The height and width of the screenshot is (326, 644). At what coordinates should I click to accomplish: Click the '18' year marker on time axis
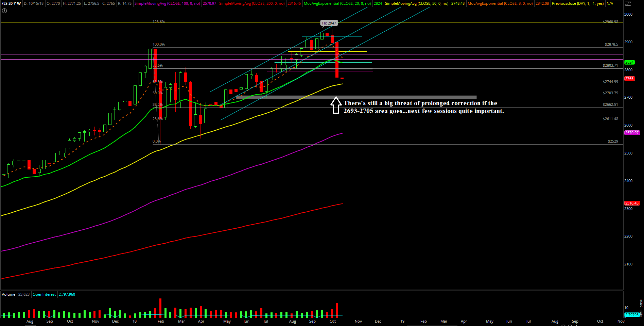[x=135, y=321]
